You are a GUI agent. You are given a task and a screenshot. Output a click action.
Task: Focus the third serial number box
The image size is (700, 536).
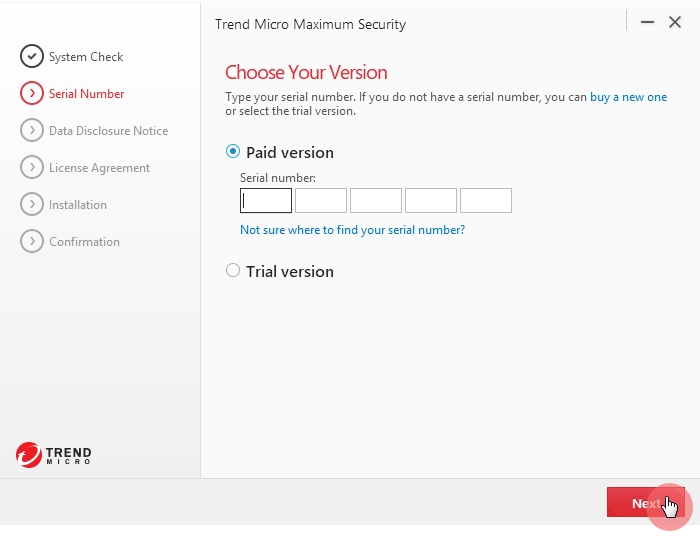[x=376, y=200]
